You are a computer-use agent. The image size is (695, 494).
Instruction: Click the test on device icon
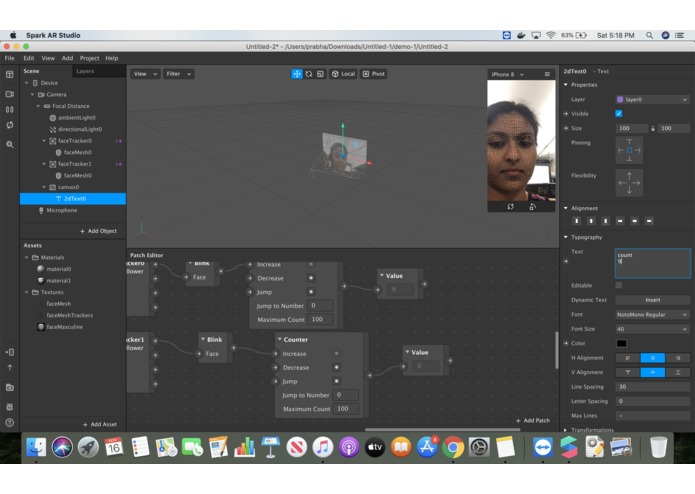pos(10,352)
